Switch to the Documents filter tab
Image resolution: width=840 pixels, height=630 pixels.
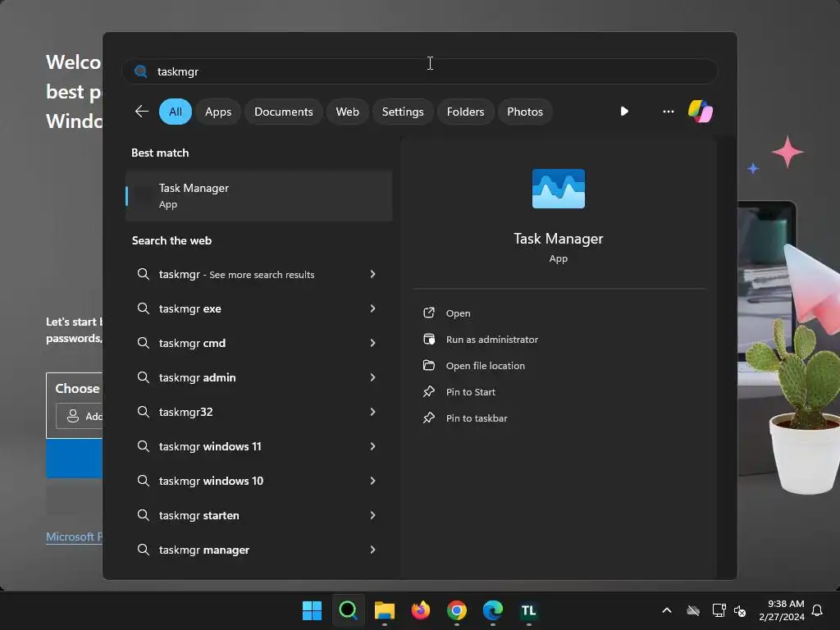[283, 112]
